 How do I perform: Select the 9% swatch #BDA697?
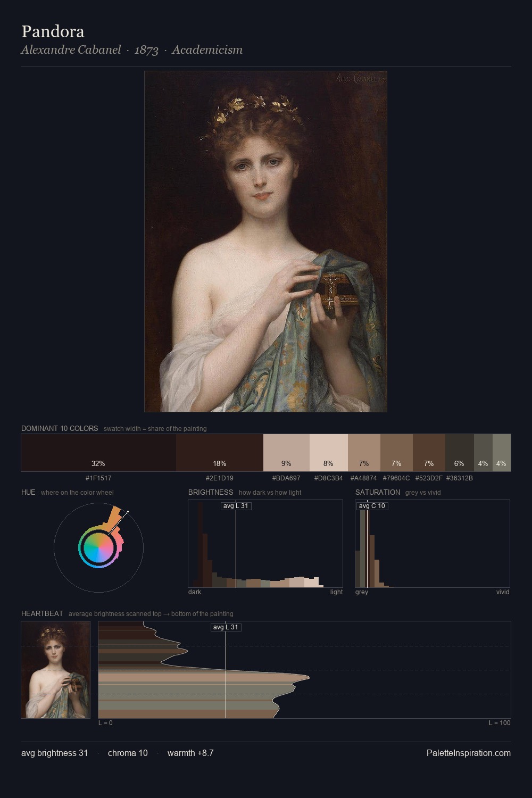[x=286, y=453]
